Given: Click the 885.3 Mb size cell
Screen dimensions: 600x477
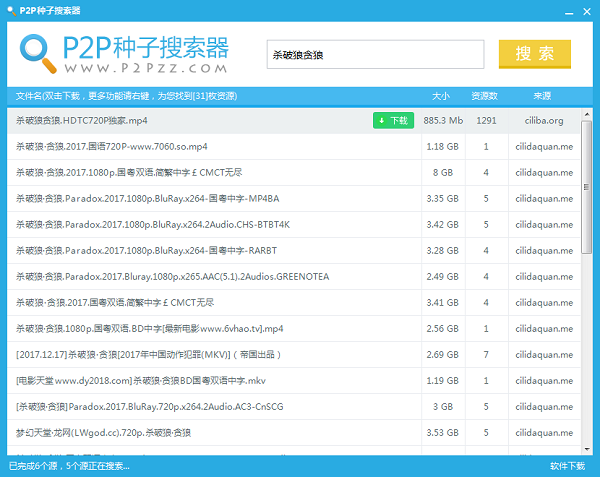Looking at the screenshot, I should click(x=443, y=120).
